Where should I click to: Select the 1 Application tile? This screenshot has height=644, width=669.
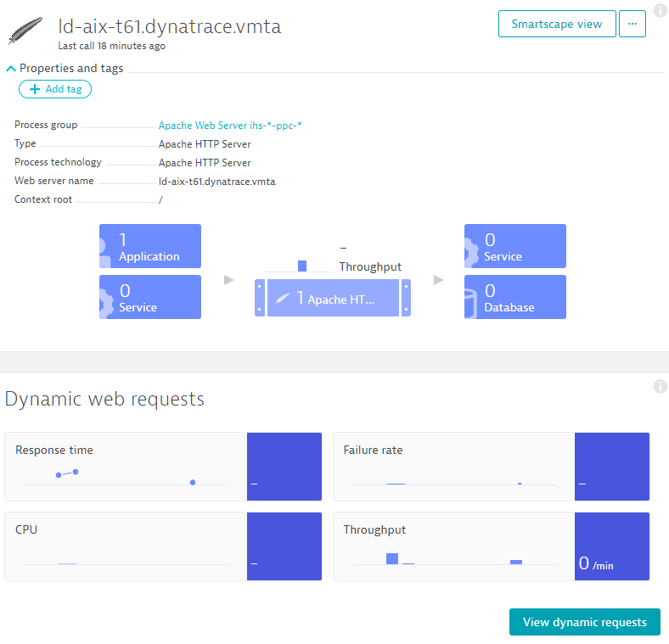click(150, 246)
